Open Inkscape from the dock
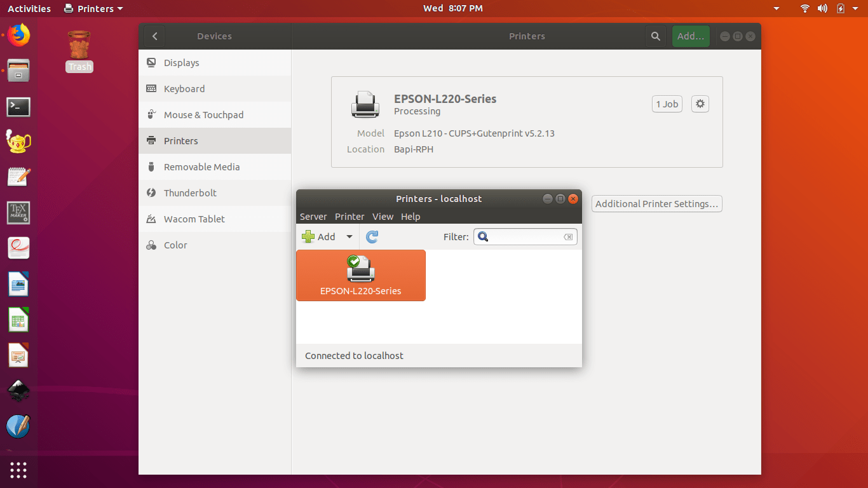This screenshot has height=488, width=868. tap(18, 390)
